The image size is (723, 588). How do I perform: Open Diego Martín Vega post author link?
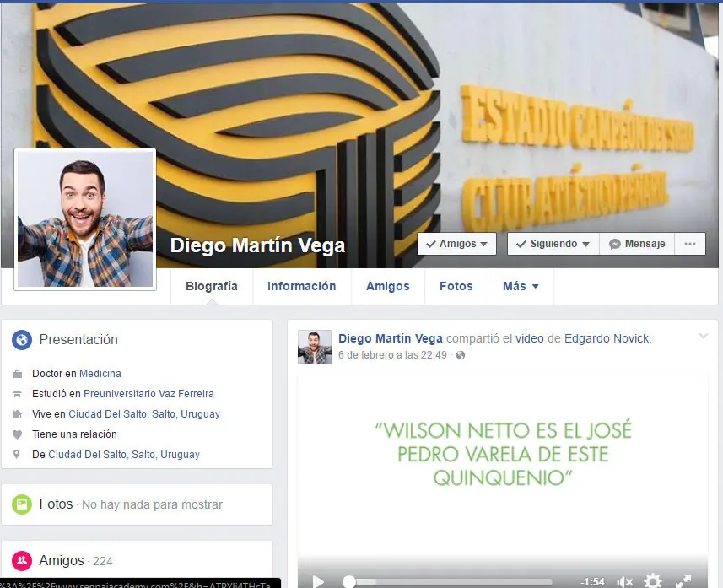(x=390, y=338)
